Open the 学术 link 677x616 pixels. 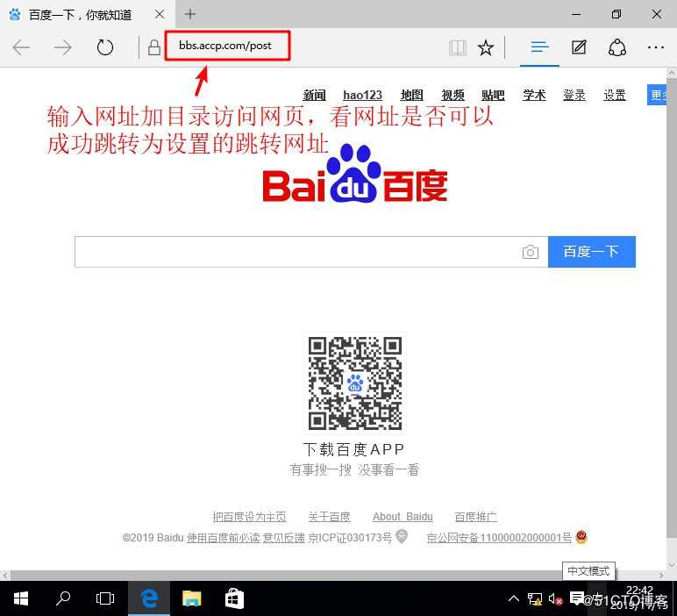(534, 95)
